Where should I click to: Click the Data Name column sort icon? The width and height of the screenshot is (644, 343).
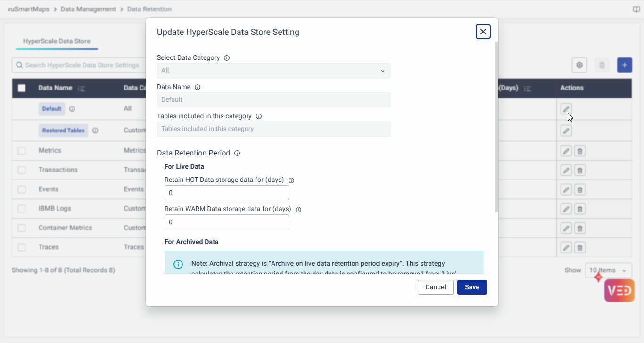pos(82,89)
